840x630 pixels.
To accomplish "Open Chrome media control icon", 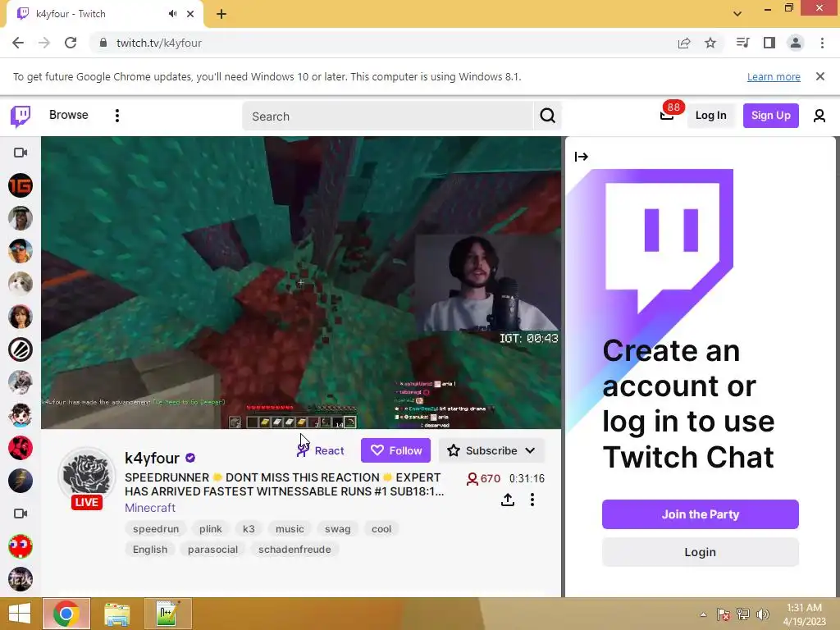I will pyautogui.click(x=742, y=43).
